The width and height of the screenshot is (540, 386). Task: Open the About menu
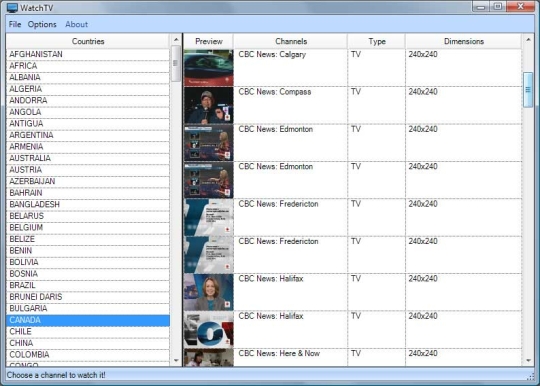click(76, 24)
